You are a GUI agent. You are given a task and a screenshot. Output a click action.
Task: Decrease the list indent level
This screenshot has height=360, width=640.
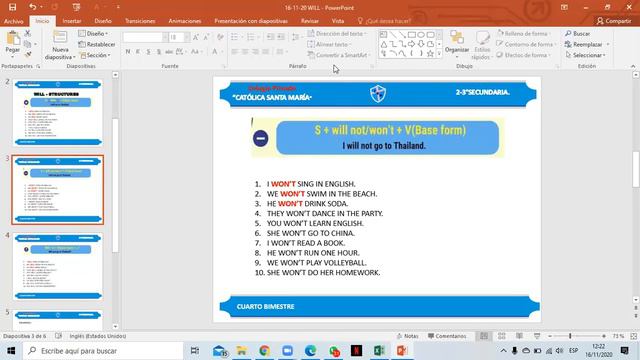point(270,37)
